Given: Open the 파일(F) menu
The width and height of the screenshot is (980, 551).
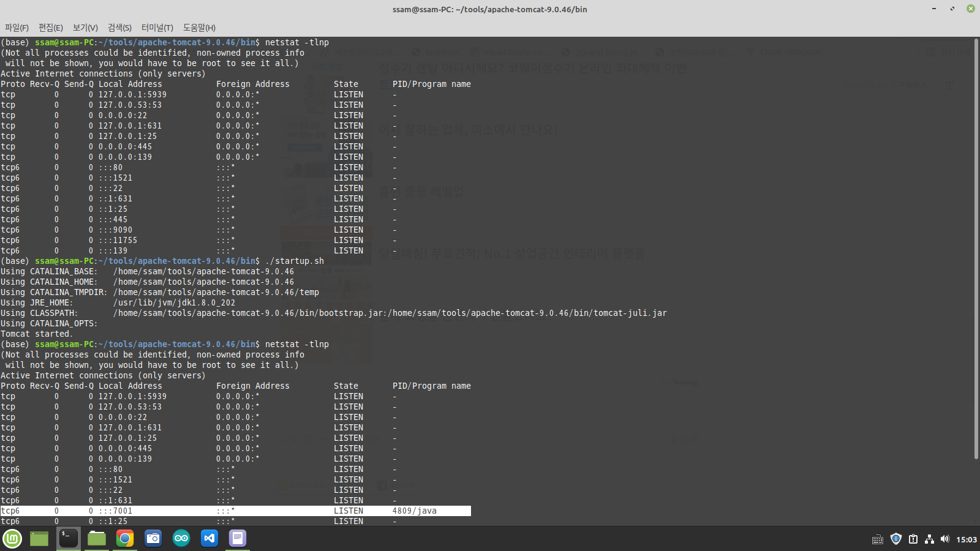Looking at the screenshot, I should tap(17, 28).
